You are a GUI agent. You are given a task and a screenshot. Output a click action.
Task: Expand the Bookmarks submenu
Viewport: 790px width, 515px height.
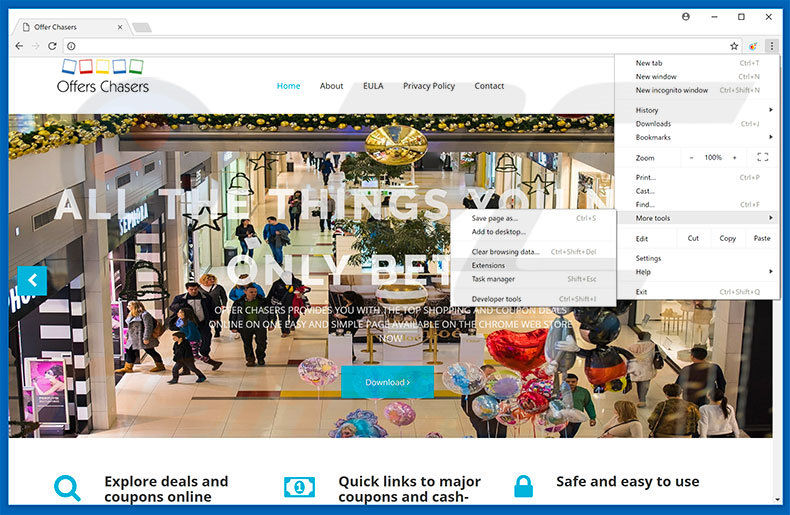coord(697,137)
